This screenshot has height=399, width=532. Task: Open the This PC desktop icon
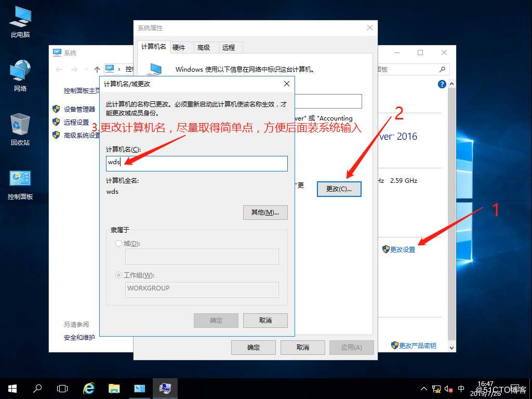[20, 22]
